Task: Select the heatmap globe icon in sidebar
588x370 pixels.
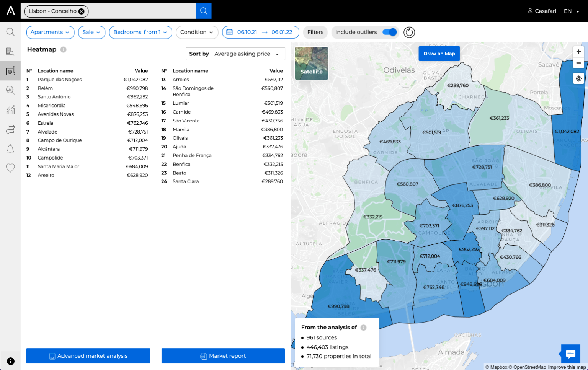Action: [10, 71]
